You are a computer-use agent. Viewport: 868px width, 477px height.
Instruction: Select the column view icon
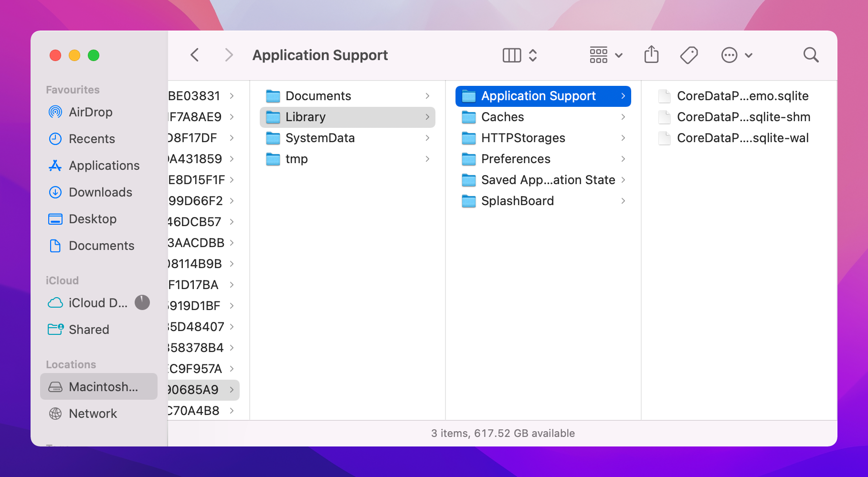point(511,55)
